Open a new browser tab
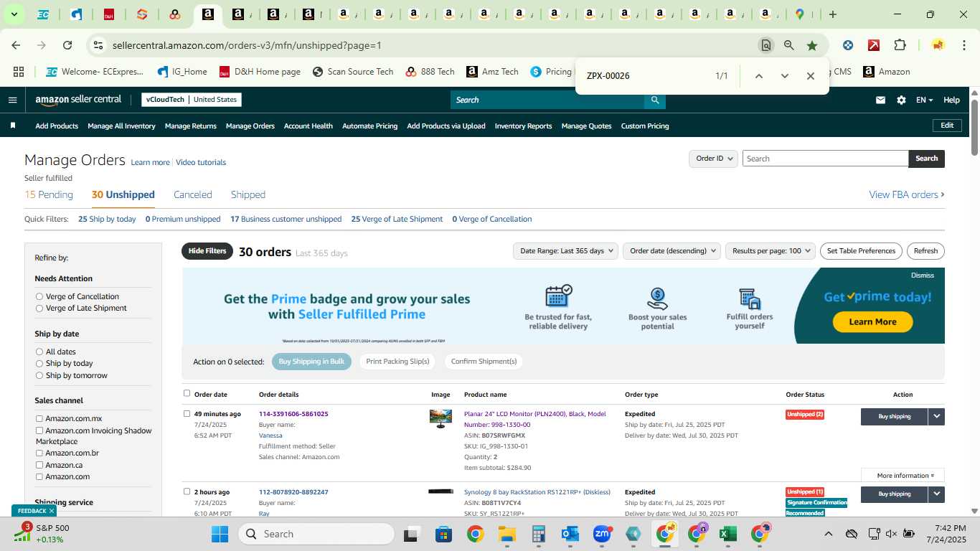 pos(833,14)
